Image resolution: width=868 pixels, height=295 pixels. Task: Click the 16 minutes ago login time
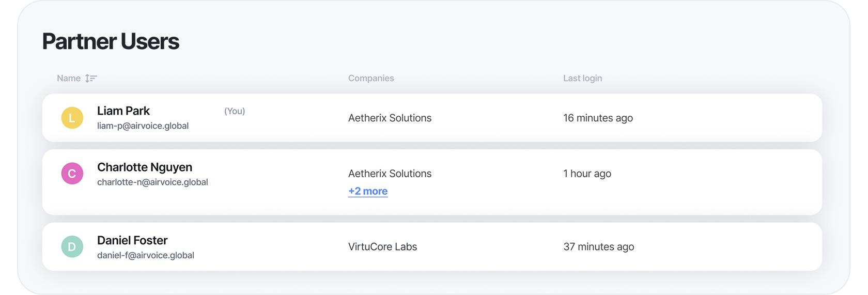[x=598, y=118]
